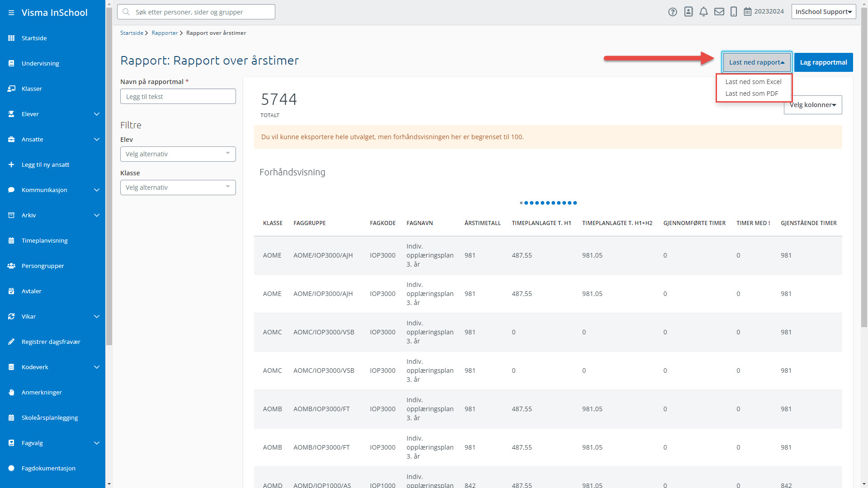Image resolution: width=868 pixels, height=488 pixels.
Task: Open the messages envelope icon
Action: pos(719,12)
